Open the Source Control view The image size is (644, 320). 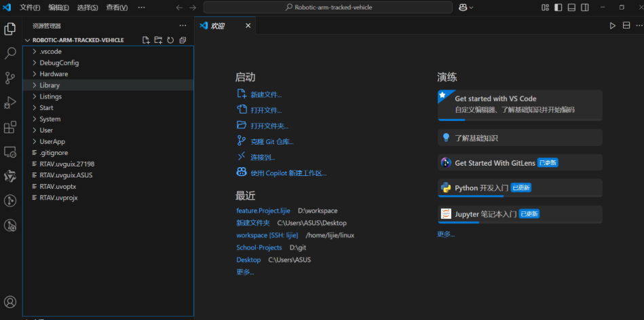coord(10,77)
